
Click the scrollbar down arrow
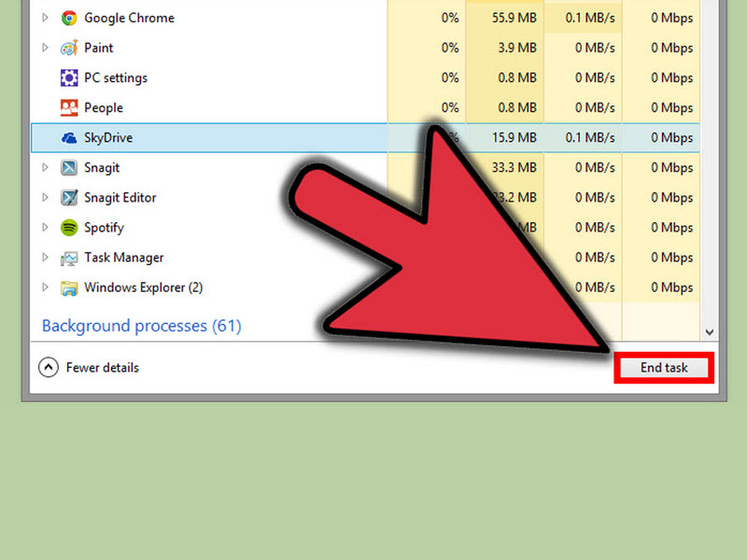tap(710, 332)
